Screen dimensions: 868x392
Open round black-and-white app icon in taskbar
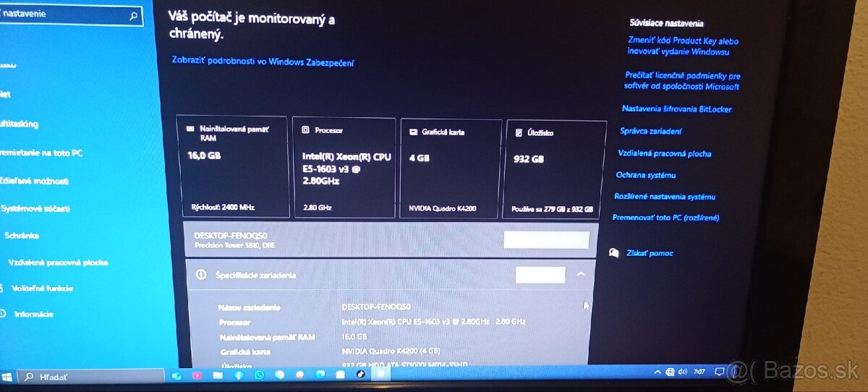[360, 374]
